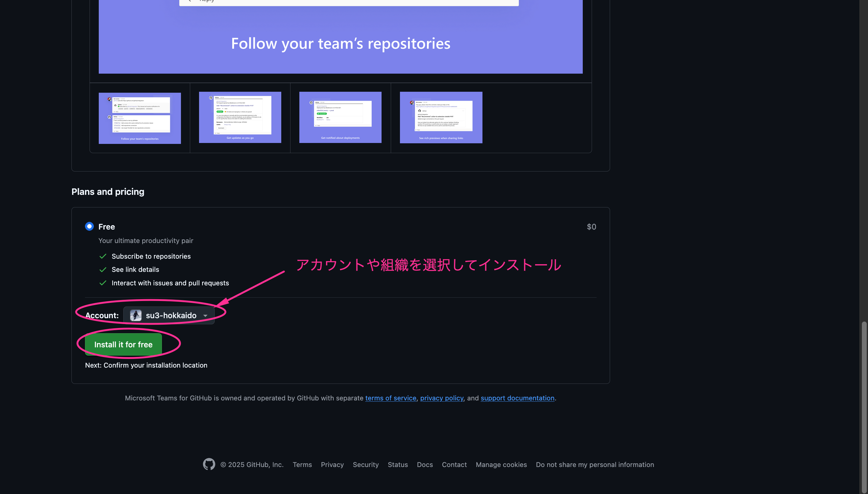Expand the account chooser showing su3-hokkaido
Image resolution: width=868 pixels, height=494 pixels.
(205, 315)
